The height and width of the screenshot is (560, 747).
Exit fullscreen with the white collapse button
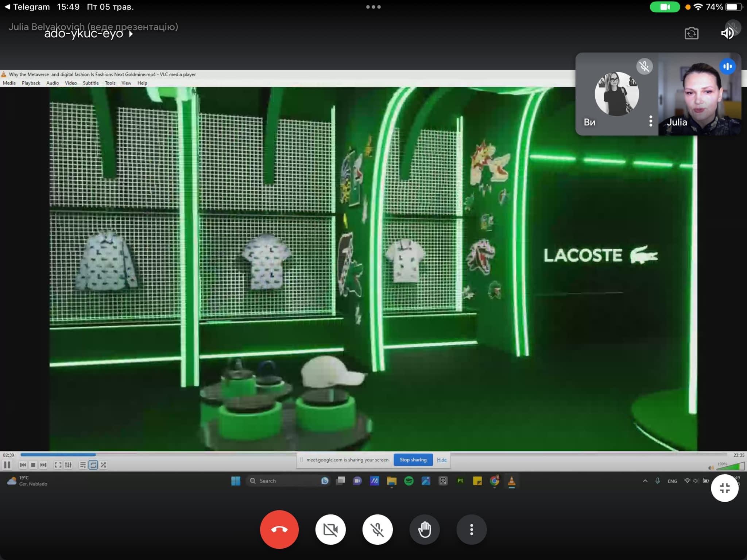click(725, 488)
